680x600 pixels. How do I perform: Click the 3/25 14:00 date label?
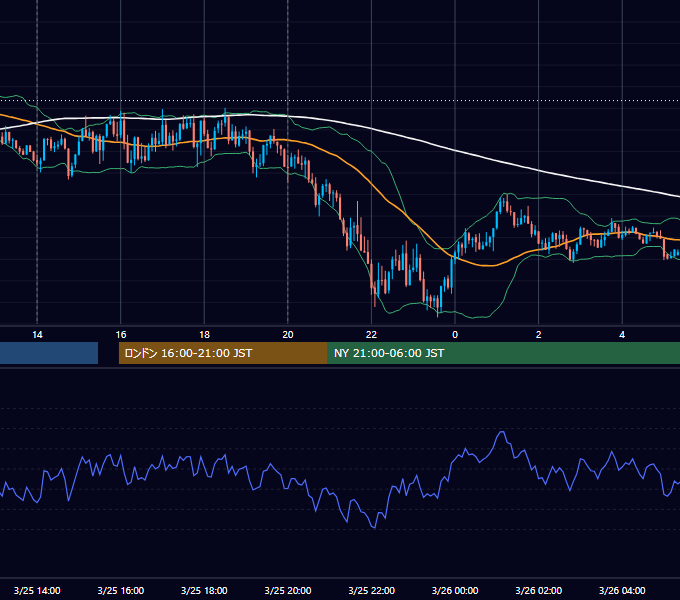click(x=37, y=590)
